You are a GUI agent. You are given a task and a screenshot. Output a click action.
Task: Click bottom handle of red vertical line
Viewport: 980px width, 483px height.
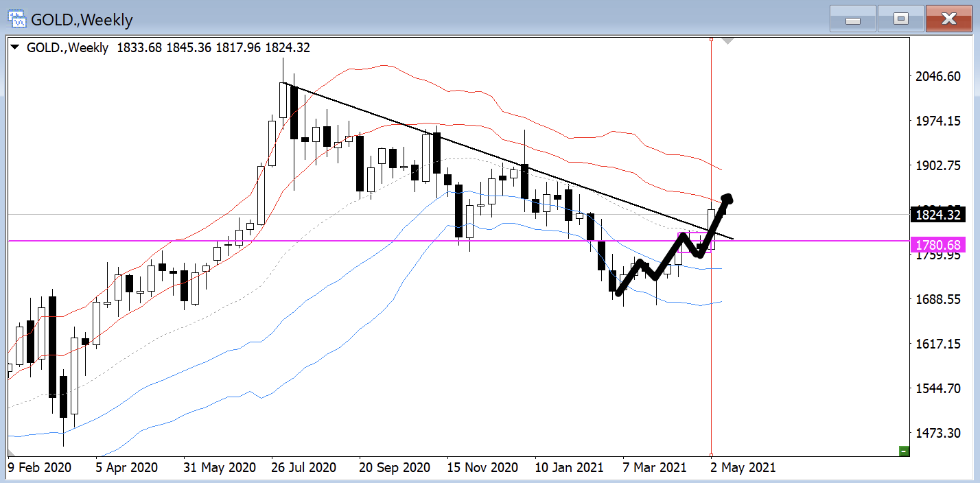(711, 455)
